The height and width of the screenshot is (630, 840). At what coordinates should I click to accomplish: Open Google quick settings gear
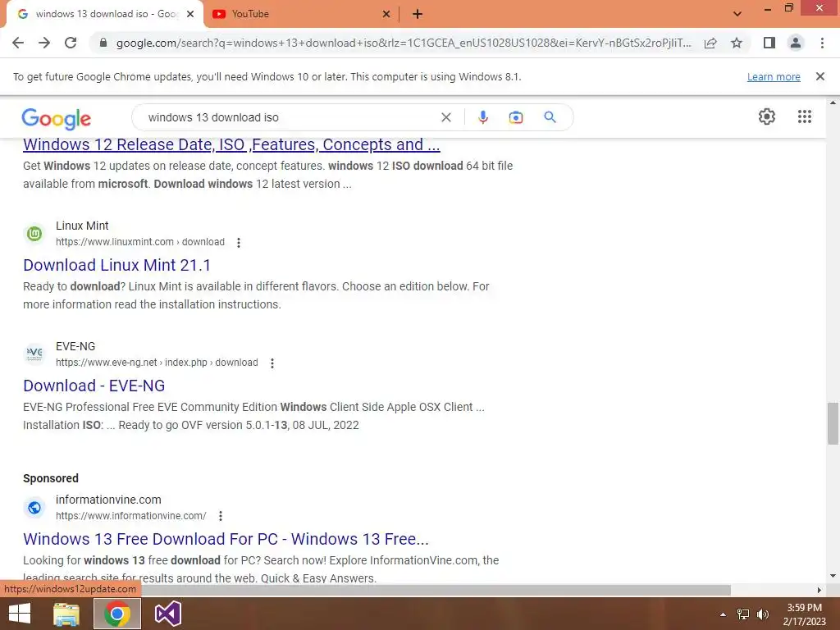(767, 116)
